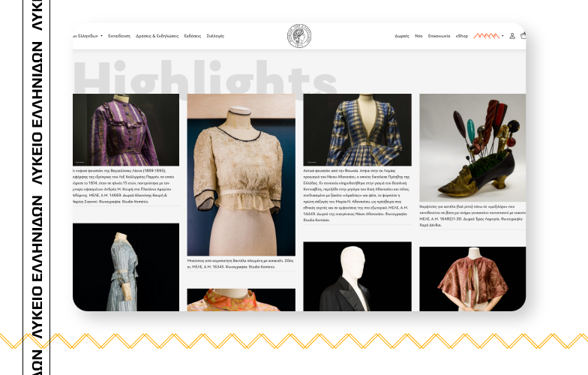Image resolution: width=588 pixels, height=375 pixels.
Task: Open the cream lace blouse photo
Action: (241, 175)
